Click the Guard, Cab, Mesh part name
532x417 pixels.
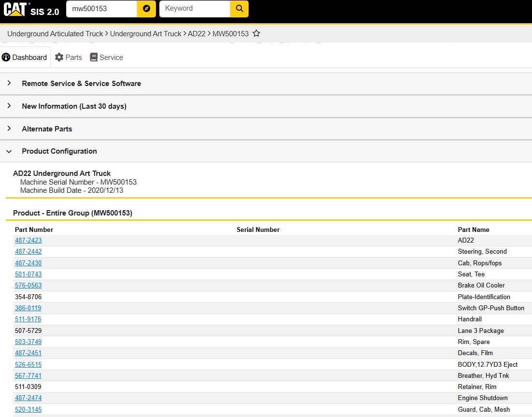click(x=484, y=410)
